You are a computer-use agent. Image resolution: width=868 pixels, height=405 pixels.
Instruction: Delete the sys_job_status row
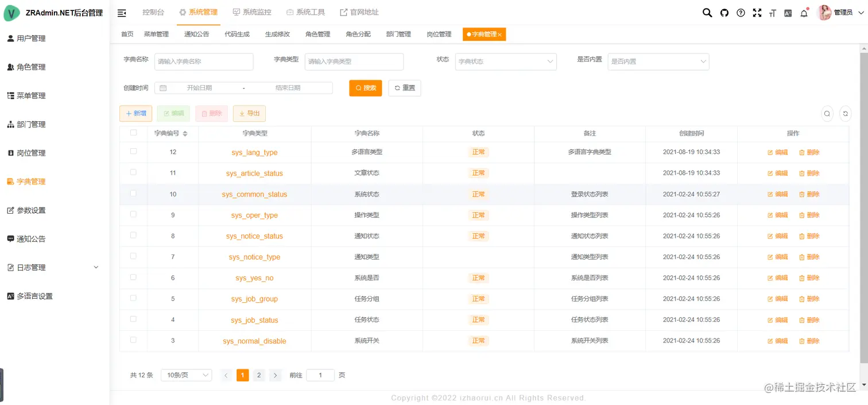click(x=809, y=320)
